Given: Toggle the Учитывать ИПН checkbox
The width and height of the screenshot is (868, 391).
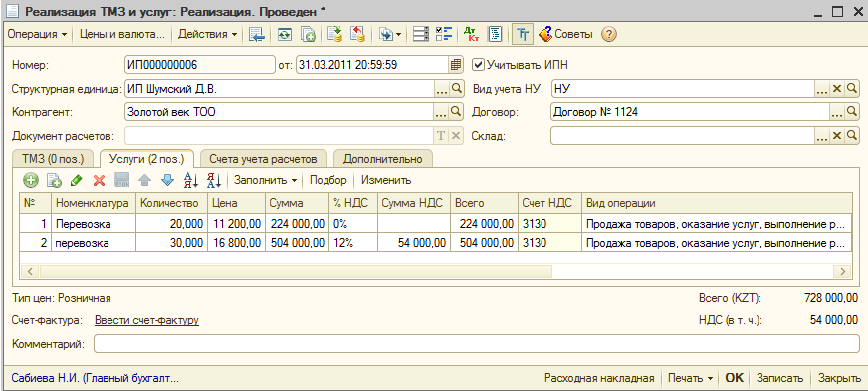Looking at the screenshot, I should (478, 65).
